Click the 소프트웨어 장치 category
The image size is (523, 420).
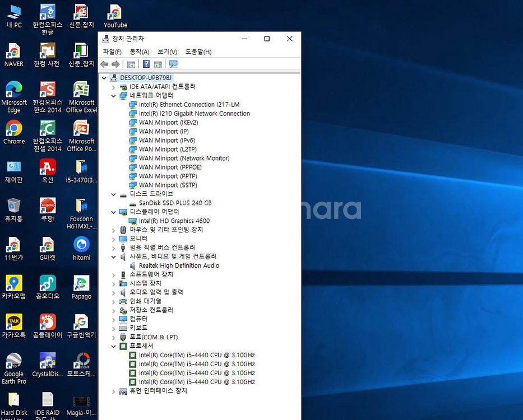(151, 274)
